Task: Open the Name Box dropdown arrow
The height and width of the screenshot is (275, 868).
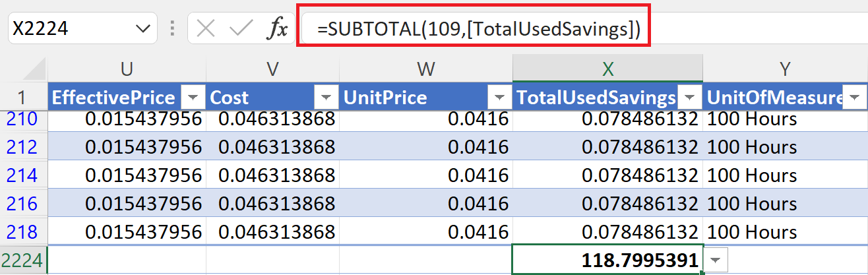Action: pos(141,29)
